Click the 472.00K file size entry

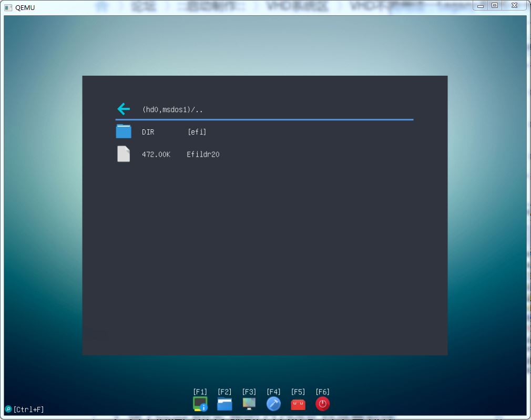[x=156, y=155]
